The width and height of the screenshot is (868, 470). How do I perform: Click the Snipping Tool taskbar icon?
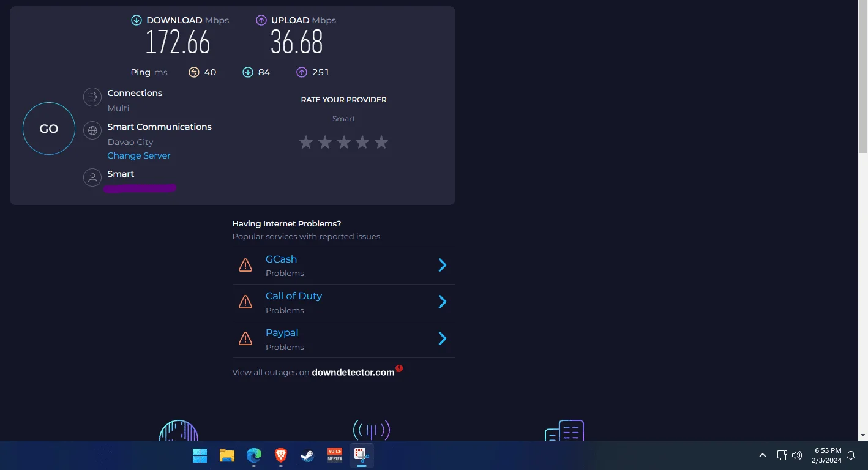[362, 455]
